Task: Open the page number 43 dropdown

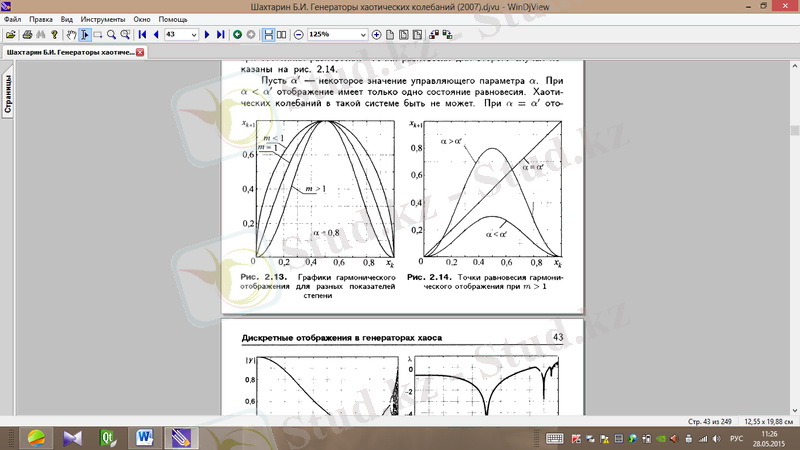Action: [x=194, y=35]
